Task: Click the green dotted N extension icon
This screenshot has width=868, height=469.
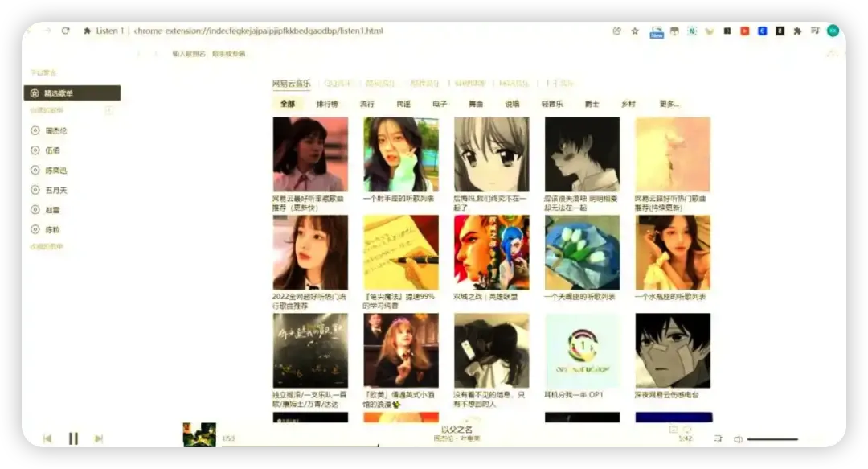Action: coord(692,31)
